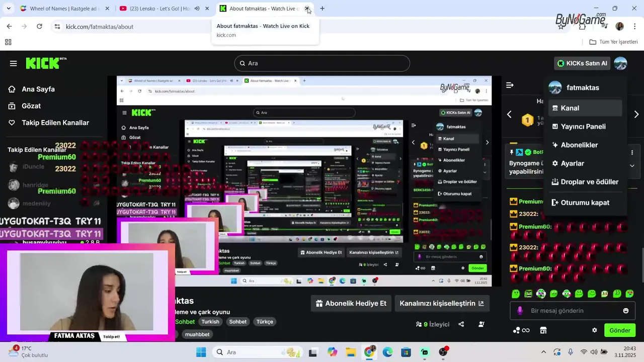Open the chat shop storefront icon
The width and height of the screenshot is (644, 362).
(x=543, y=330)
